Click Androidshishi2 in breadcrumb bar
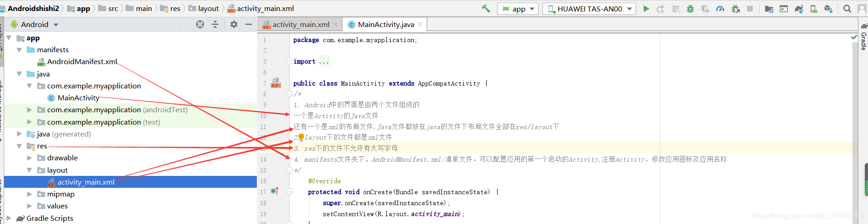The image size is (868, 224). 33,8
